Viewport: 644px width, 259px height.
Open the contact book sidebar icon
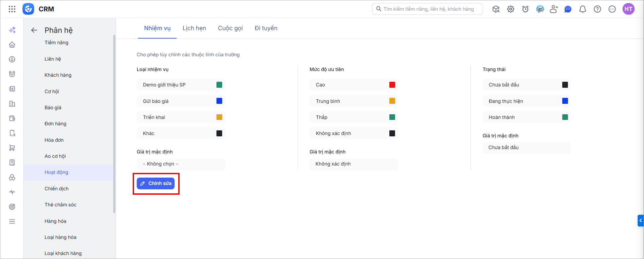12,89
